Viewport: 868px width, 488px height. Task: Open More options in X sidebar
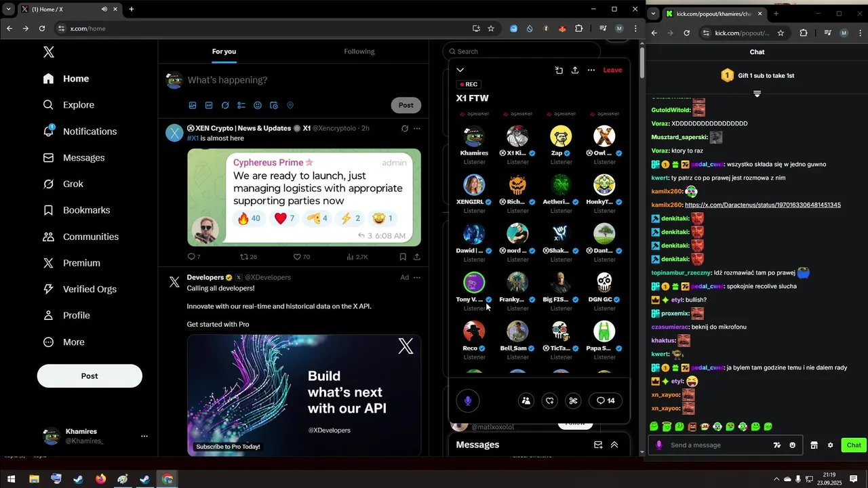coord(64,342)
